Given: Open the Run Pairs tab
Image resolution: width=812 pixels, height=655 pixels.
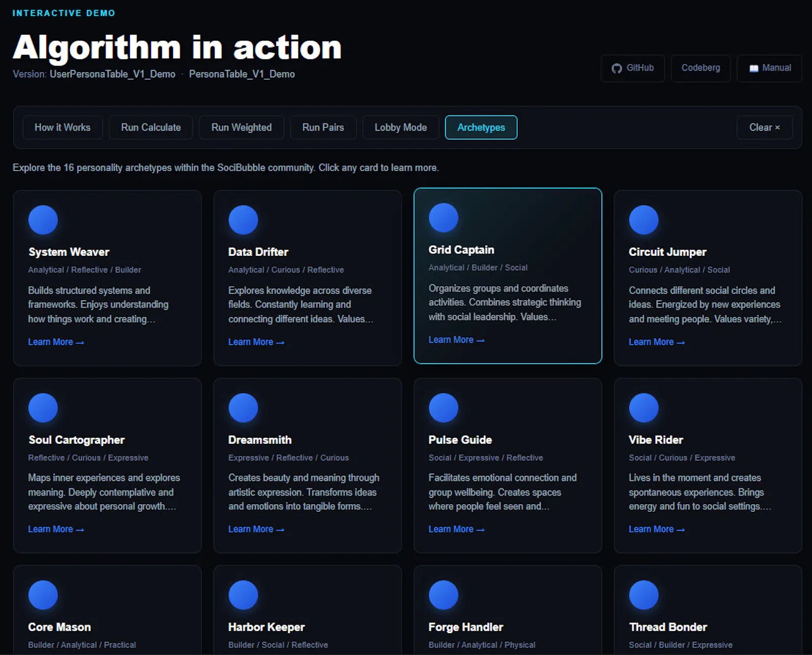Looking at the screenshot, I should [x=323, y=127].
